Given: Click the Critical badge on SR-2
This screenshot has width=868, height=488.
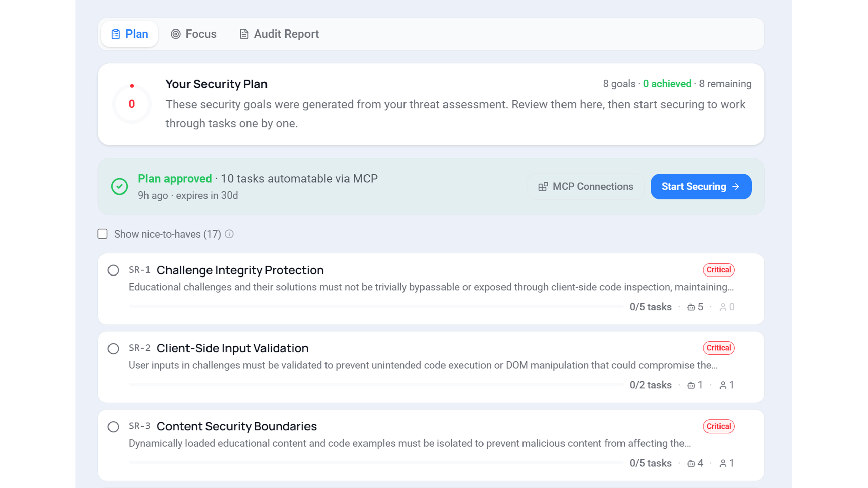Looking at the screenshot, I should tap(718, 348).
